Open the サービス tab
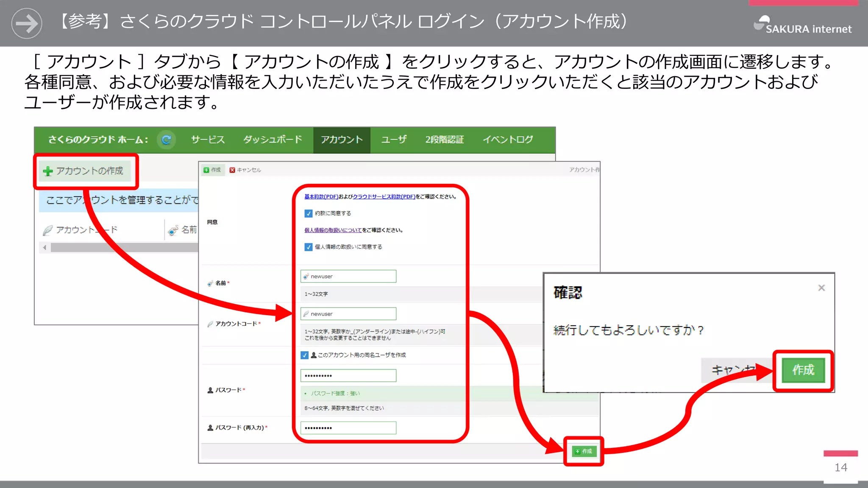The image size is (868, 488). tap(208, 139)
